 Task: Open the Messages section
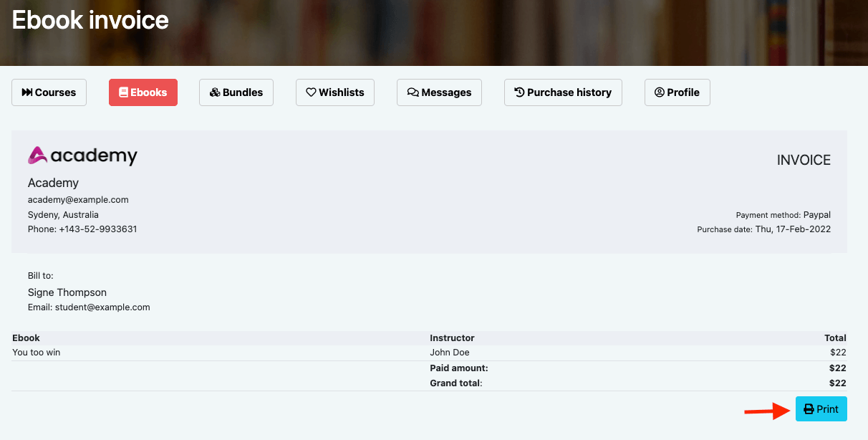[x=439, y=92]
